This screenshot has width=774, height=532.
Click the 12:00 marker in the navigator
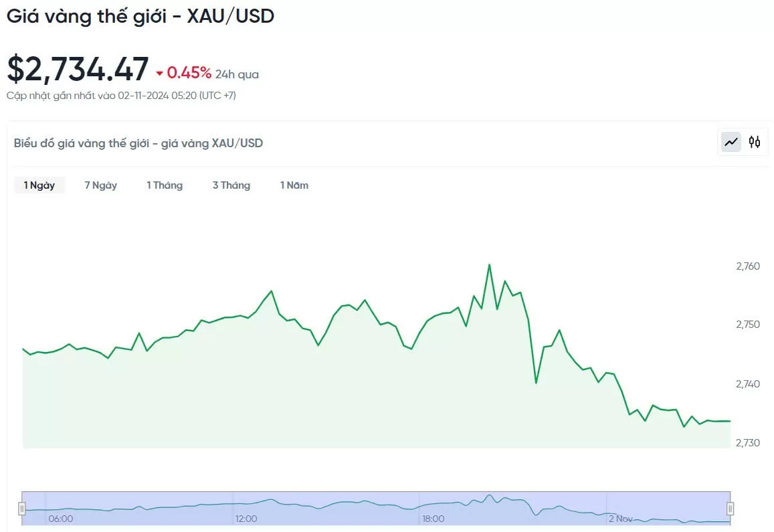pos(246,519)
